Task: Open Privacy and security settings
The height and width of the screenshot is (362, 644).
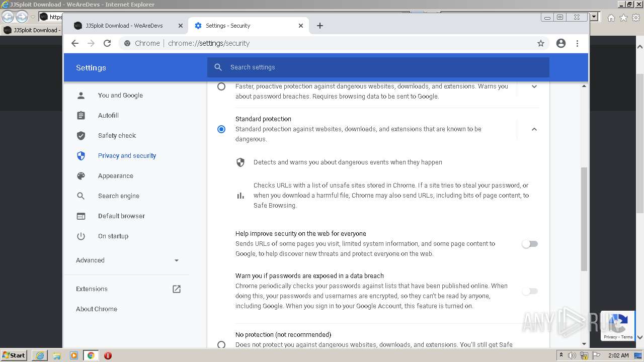Action: pyautogui.click(x=127, y=156)
